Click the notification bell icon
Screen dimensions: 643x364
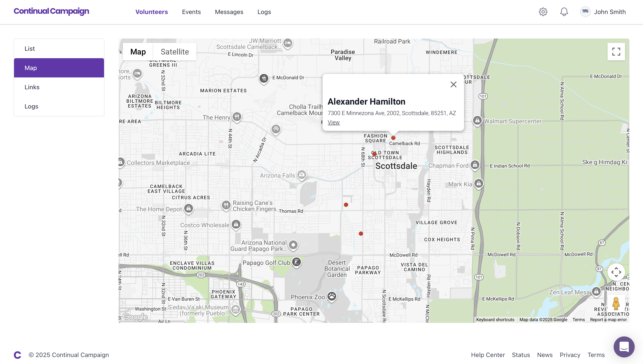564,12
